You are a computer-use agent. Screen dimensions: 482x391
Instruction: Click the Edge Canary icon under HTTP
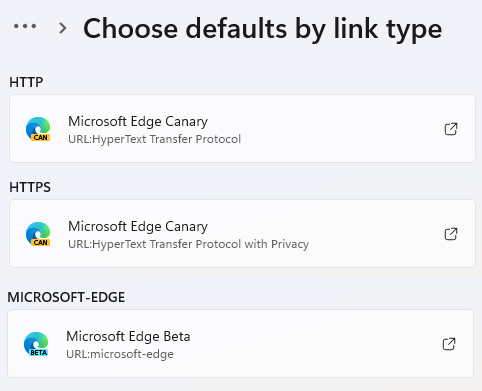pos(38,129)
